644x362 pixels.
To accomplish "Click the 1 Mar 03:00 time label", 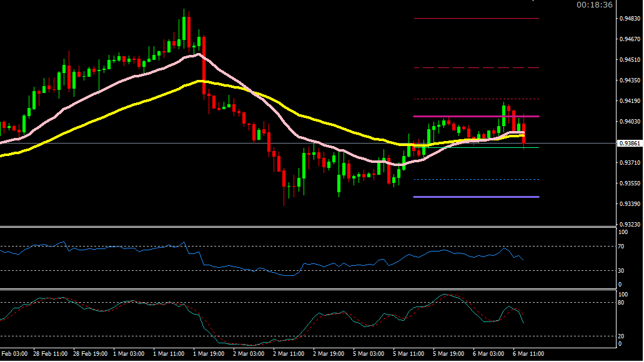I will point(129,354).
